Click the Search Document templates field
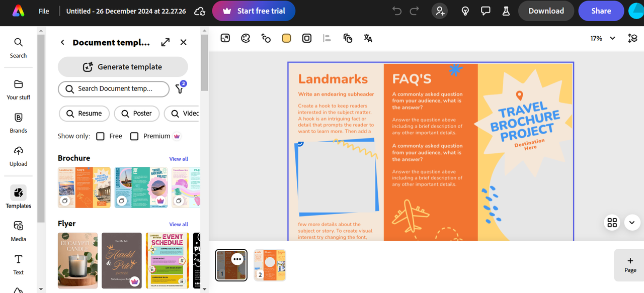 [x=114, y=89]
